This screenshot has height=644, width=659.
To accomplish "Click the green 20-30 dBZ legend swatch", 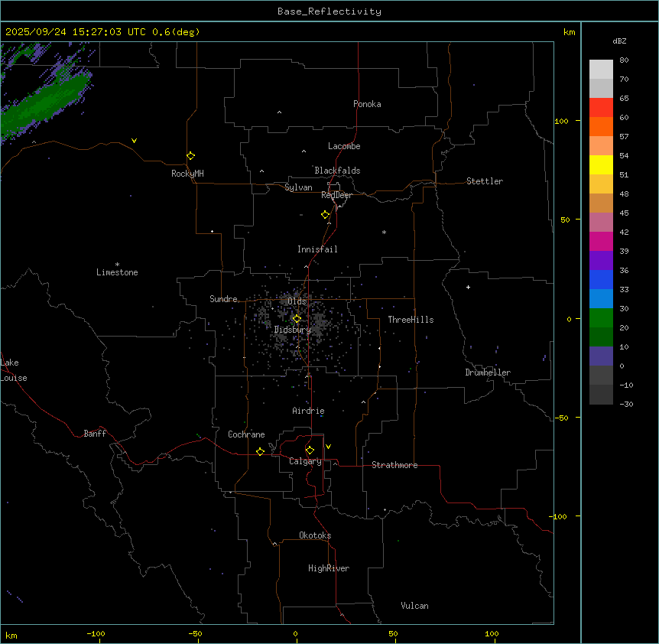I will [601, 318].
